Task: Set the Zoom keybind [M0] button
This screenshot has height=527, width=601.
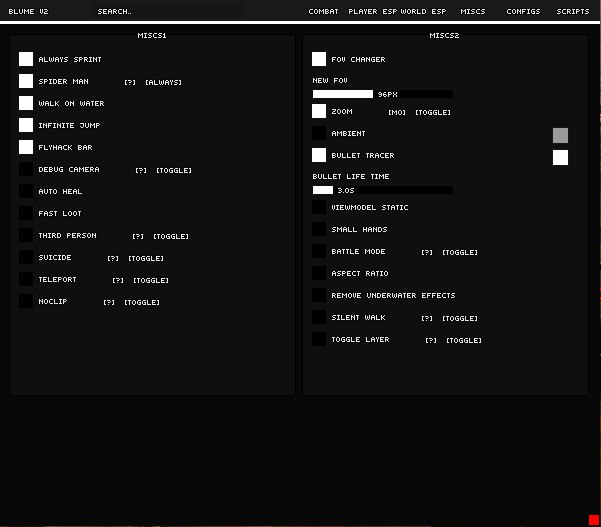Action: point(397,113)
